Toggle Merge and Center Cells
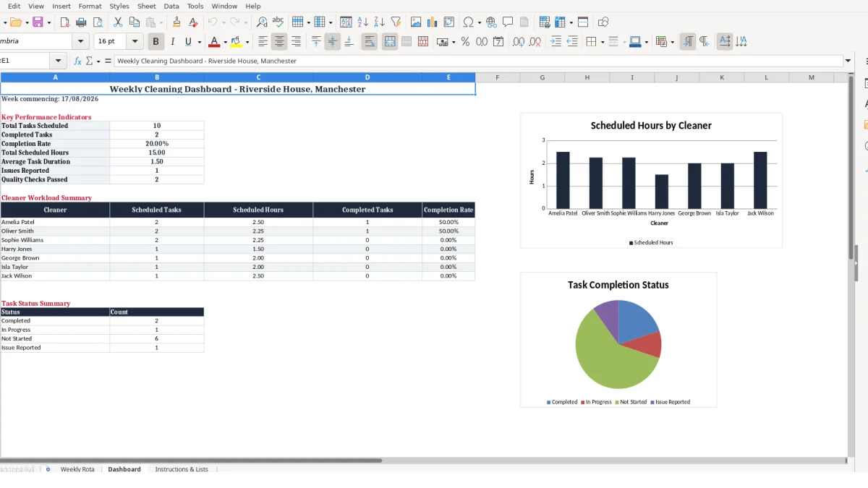 pyautogui.click(x=390, y=42)
